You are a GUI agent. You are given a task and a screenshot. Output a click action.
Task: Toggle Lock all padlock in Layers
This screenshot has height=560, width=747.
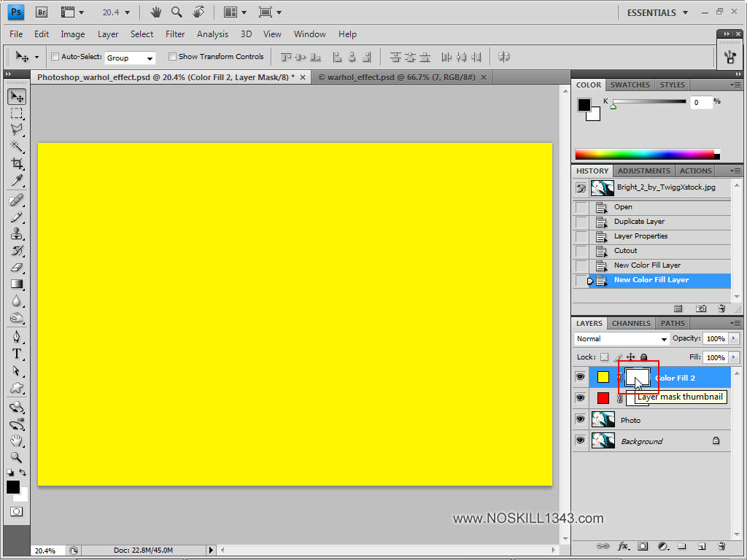pyautogui.click(x=643, y=357)
